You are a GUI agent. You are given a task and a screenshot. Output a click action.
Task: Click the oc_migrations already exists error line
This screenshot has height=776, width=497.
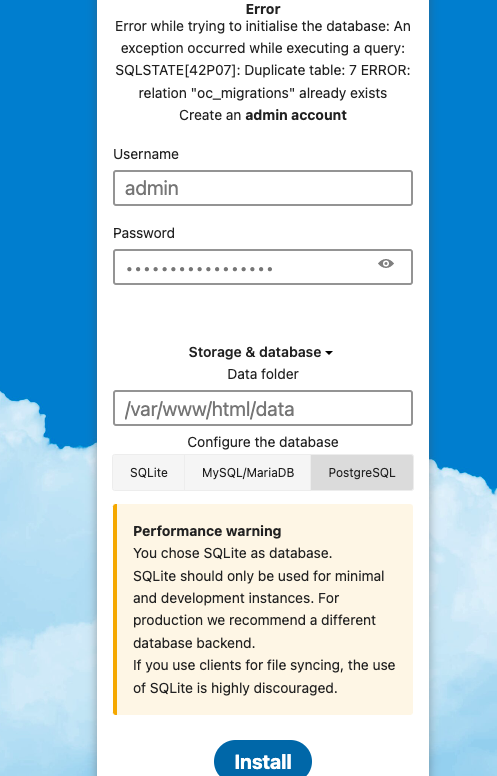263,93
